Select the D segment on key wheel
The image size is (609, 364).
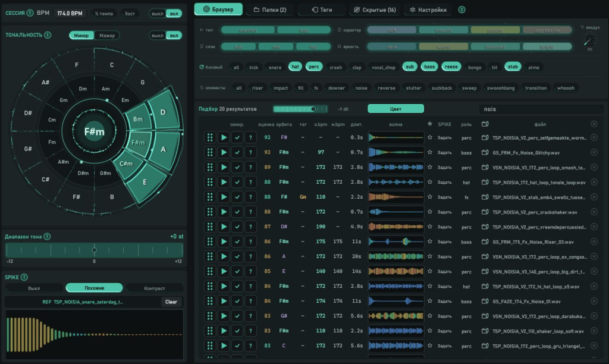[x=163, y=112]
